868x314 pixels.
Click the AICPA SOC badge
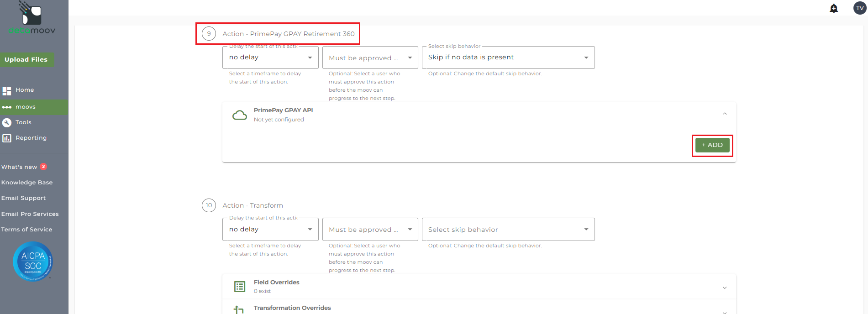tap(33, 261)
